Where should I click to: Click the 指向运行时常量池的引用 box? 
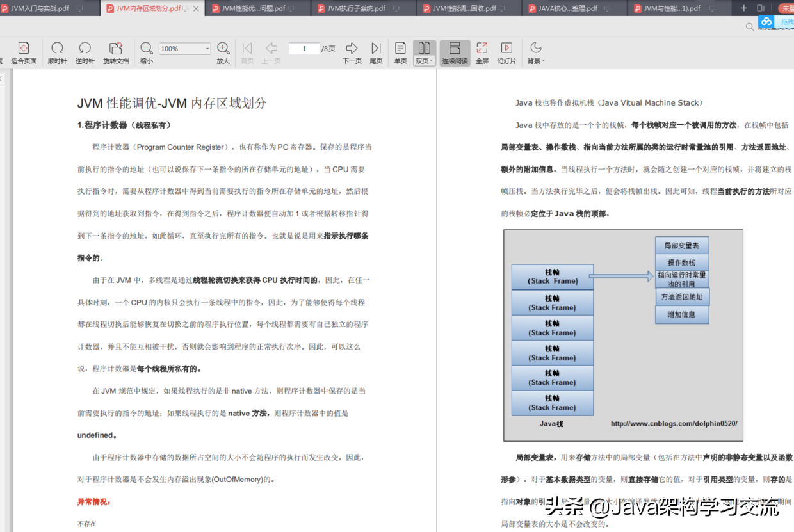click(682, 279)
